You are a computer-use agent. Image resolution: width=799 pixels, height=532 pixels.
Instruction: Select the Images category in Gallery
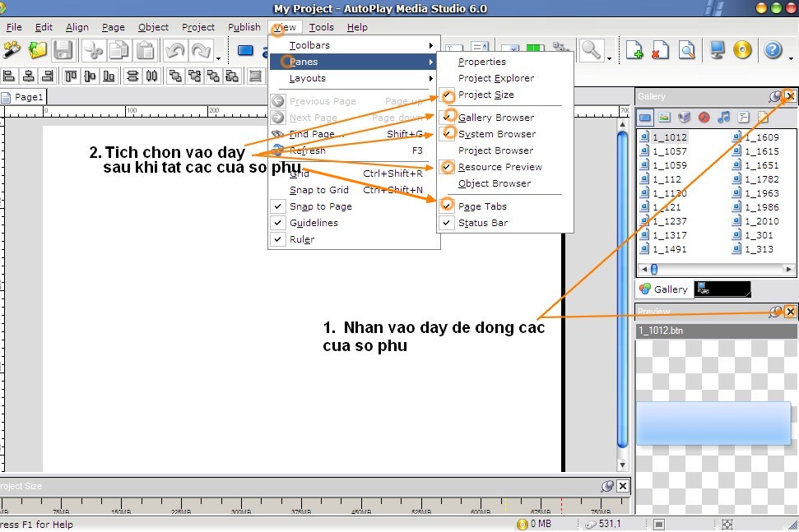coord(665,118)
